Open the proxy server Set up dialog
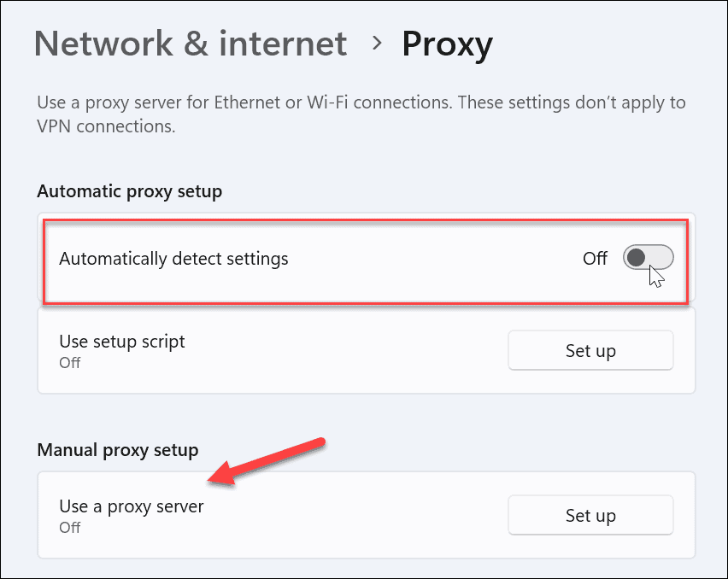 [x=590, y=515]
